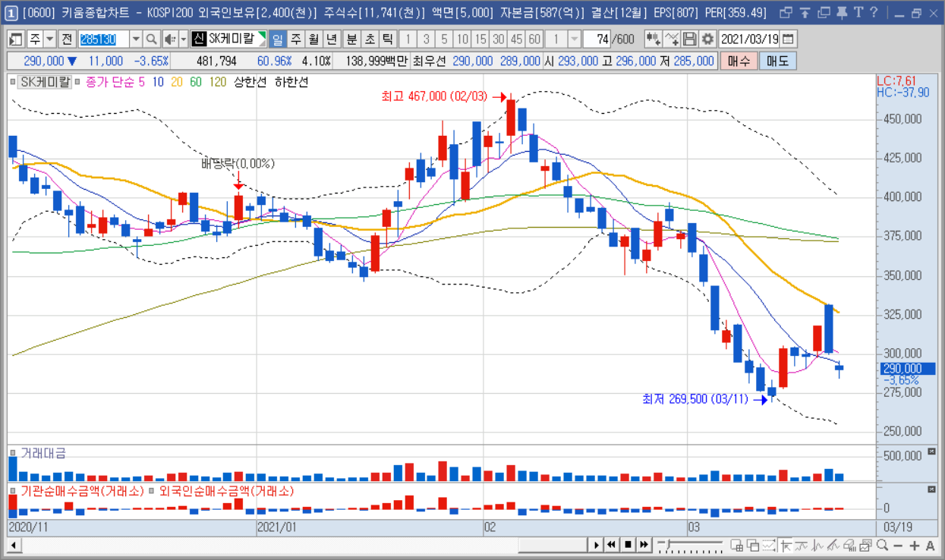
Task: Click the SK케미칼 legend label
Action: [x=44, y=81]
